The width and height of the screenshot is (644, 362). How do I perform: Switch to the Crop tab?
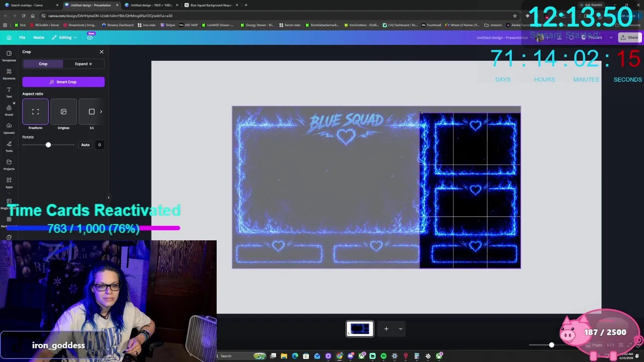[x=43, y=64]
